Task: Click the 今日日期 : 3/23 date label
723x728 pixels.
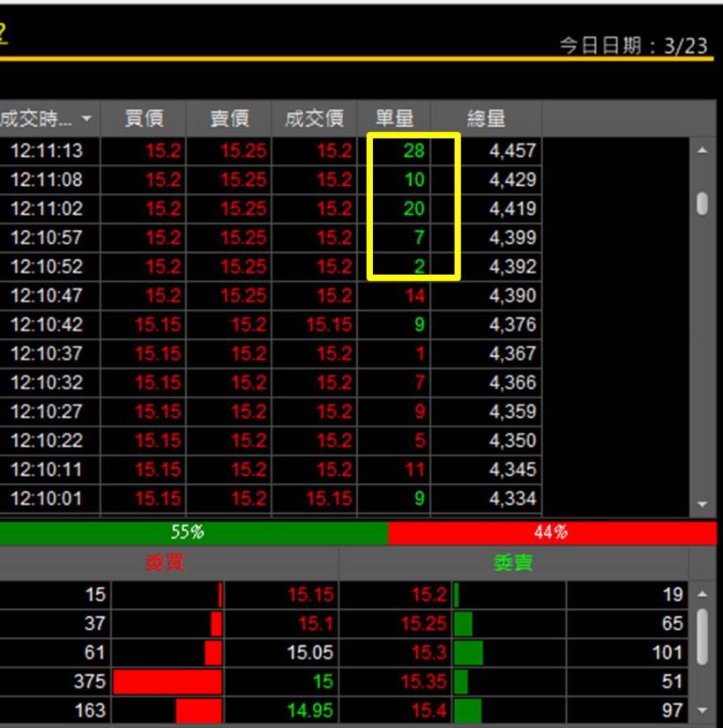Action: point(633,46)
